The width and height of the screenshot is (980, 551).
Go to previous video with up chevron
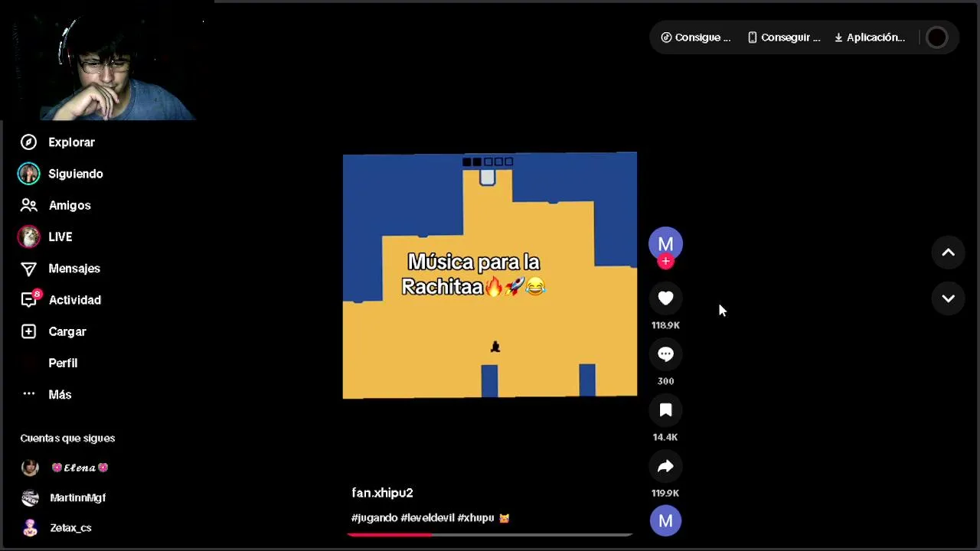(948, 253)
